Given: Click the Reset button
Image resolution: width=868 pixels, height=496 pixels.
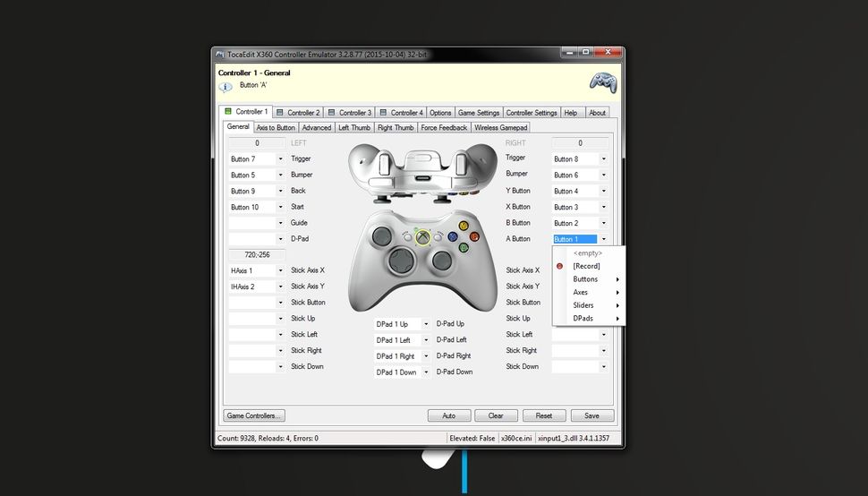Looking at the screenshot, I should coord(543,415).
